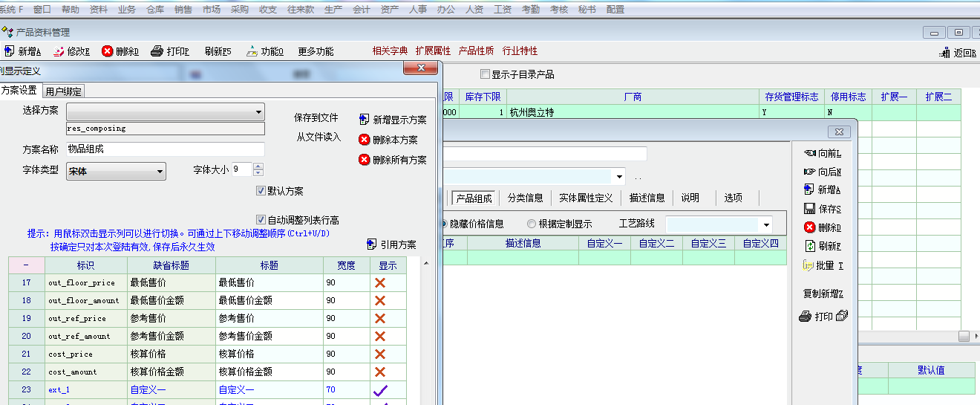Click the 保存 floppy disk icon

pyautogui.click(x=810, y=209)
